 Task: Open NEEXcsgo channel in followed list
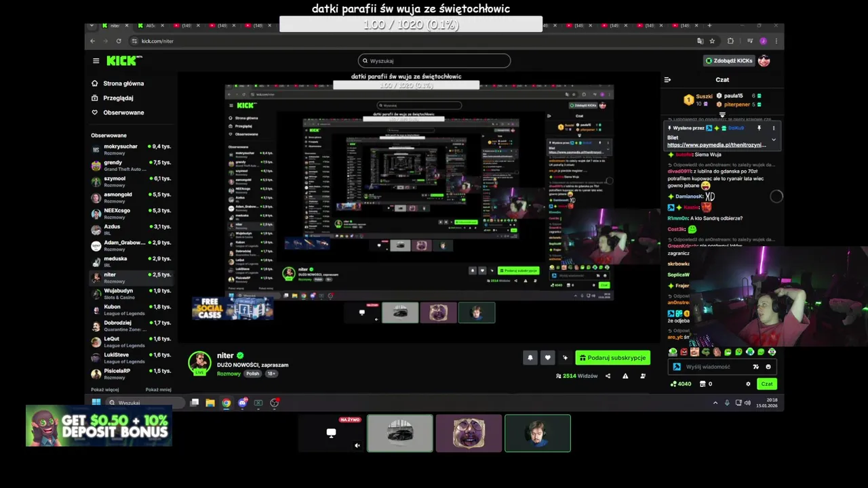pos(131,213)
